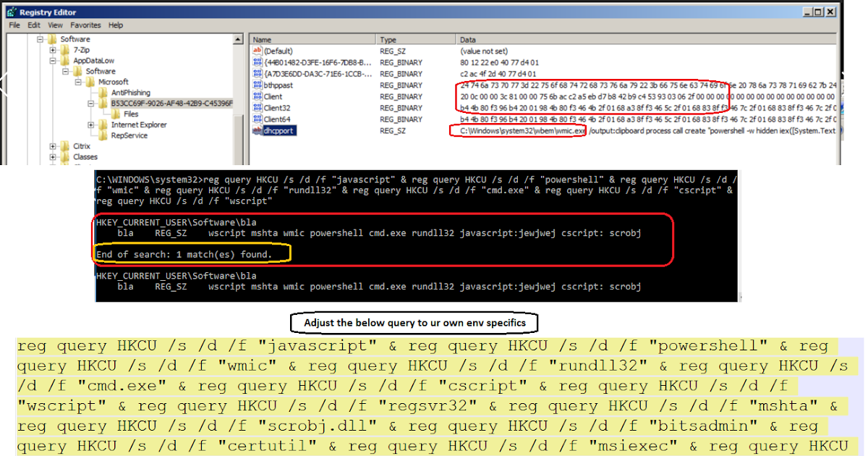Click the Registry Editor title bar icon
Screen dimensions: 868x456
click(x=12, y=12)
